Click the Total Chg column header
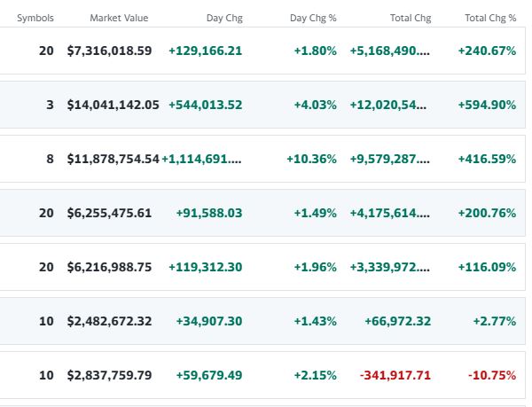The height and width of the screenshot is (407, 532). click(411, 18)
